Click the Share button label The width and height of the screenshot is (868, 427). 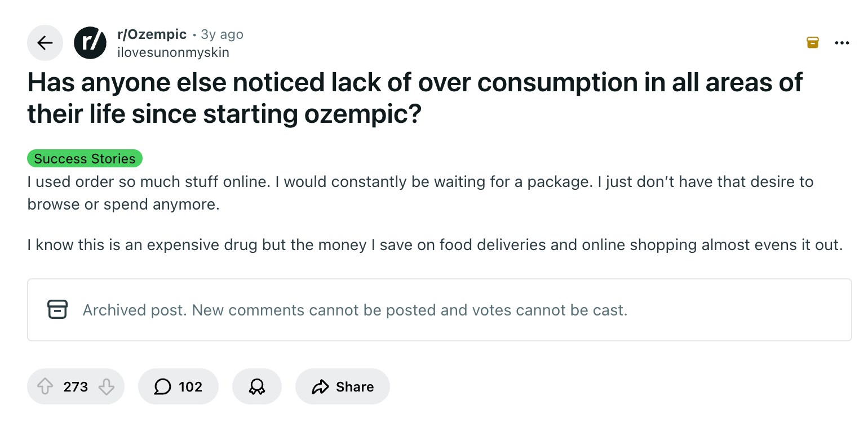[x=355, y=386]
